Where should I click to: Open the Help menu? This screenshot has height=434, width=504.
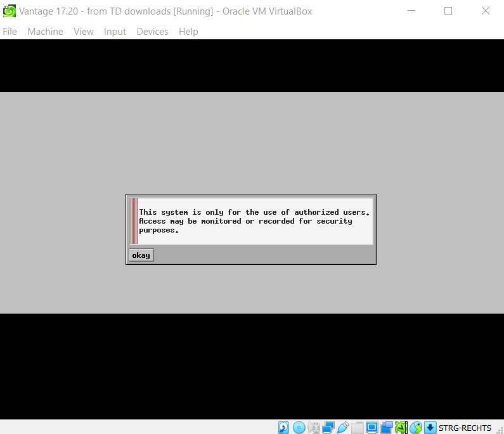[188, 32]
